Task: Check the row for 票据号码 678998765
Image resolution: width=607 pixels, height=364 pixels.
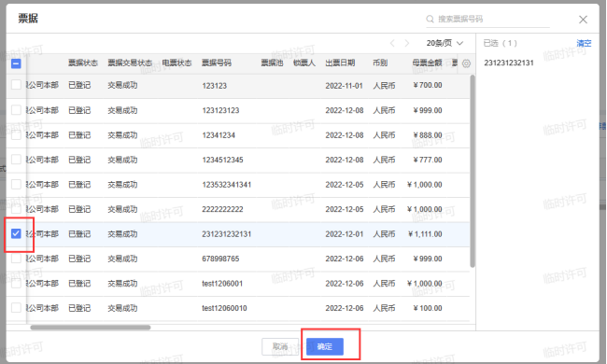Action: pos(16,259)
